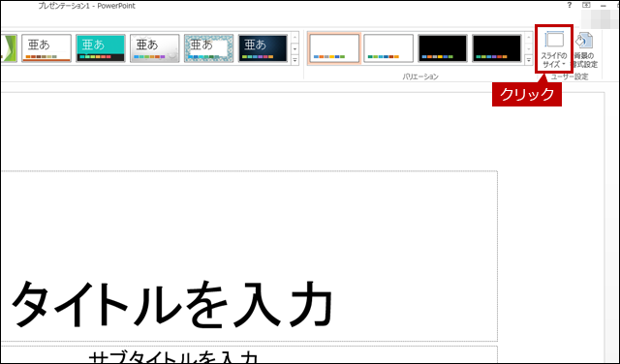Open PowerPoint Help question mark

coord(570,5)
